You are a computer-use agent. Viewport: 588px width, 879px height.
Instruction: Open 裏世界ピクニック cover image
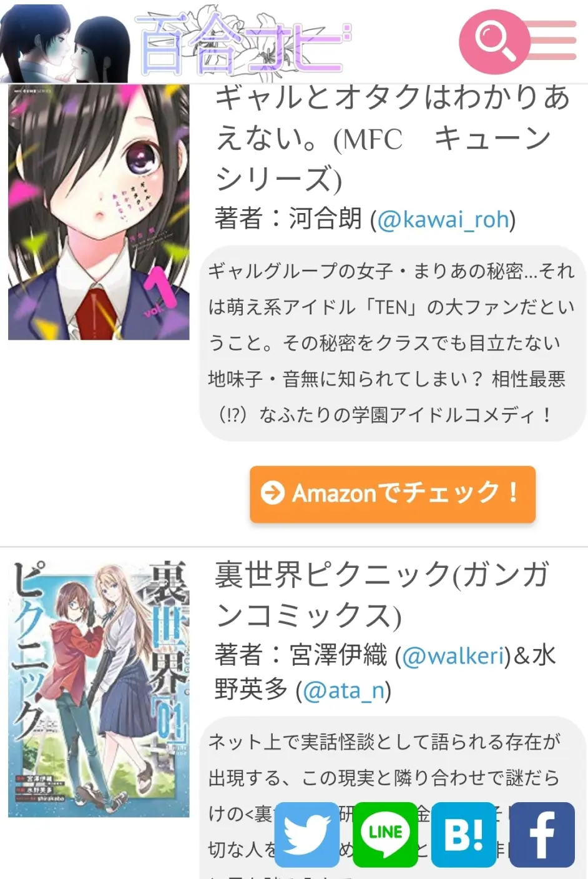99,688
